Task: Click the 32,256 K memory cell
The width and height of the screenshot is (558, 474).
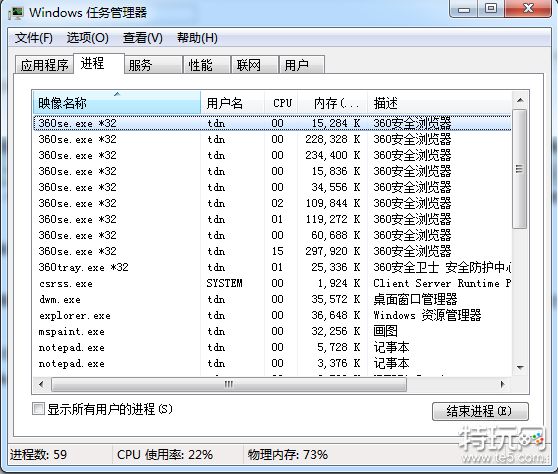Action: pos(336,331)
